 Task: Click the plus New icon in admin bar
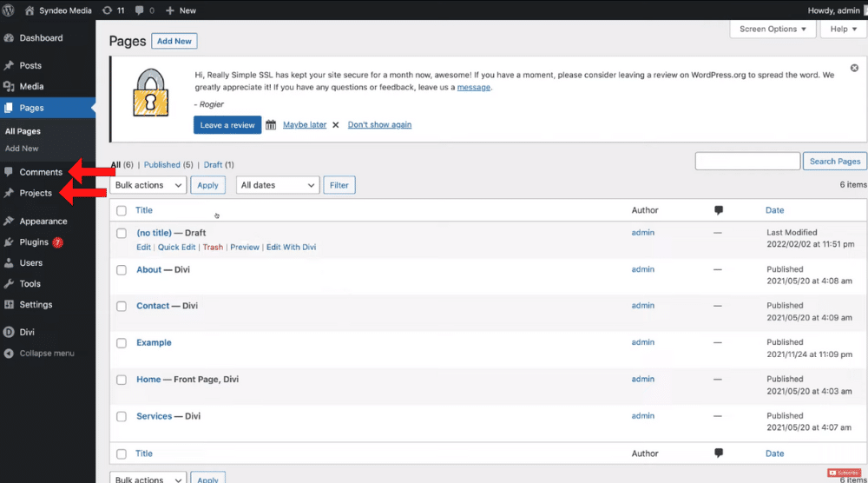pos(170,10)
